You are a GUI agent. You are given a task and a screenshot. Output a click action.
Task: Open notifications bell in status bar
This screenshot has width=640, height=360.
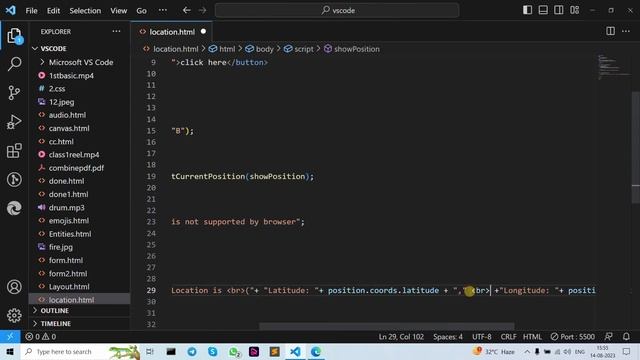(x=626, y=337)
